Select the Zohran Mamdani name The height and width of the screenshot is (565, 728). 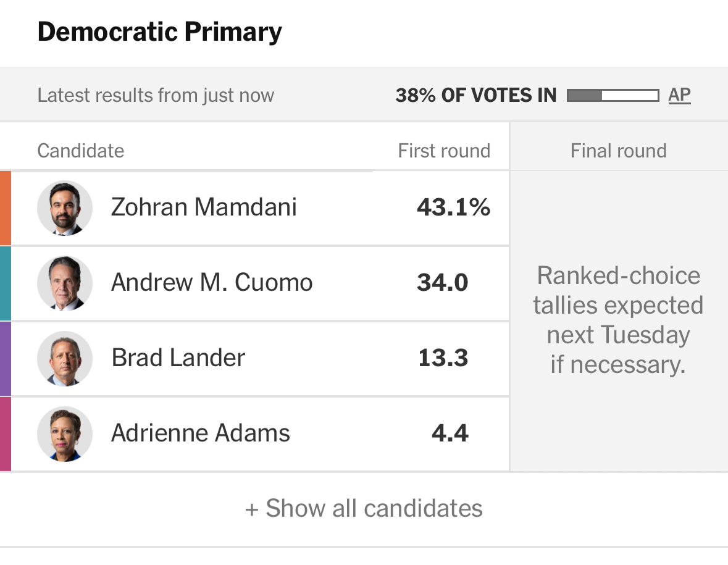point(204,207)
